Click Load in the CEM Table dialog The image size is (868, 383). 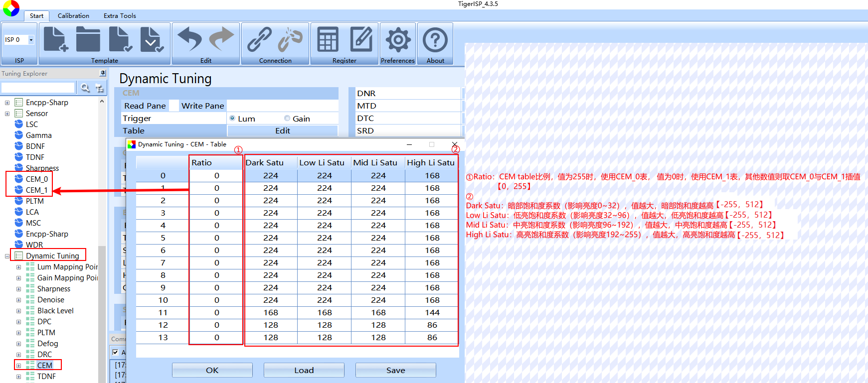click(x=304, y=370)
